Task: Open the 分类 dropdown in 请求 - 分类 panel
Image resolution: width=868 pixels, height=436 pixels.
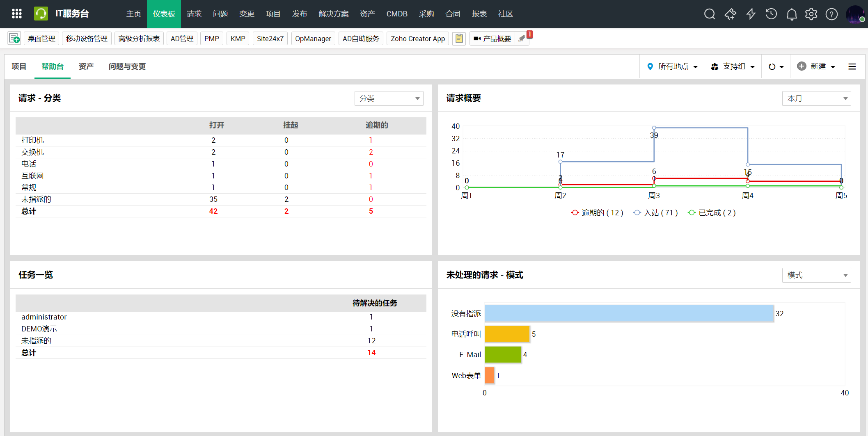Action: point(388,98)
